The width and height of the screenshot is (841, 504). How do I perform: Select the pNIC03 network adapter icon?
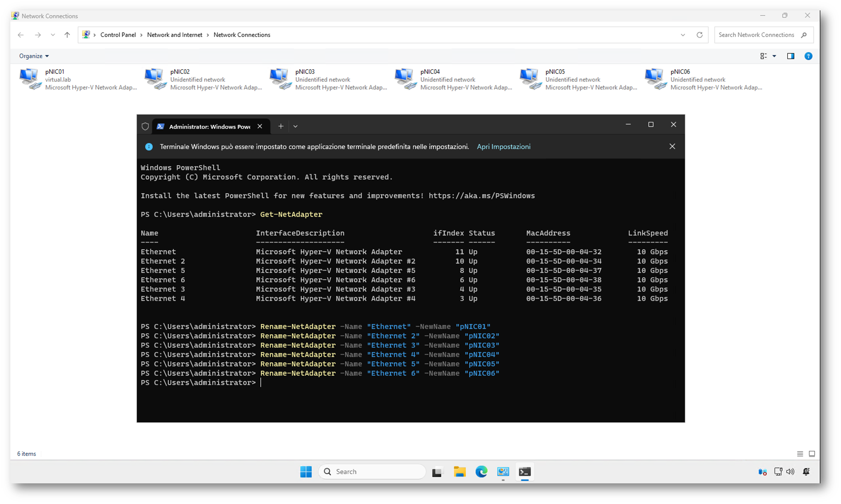click(280, 79)
